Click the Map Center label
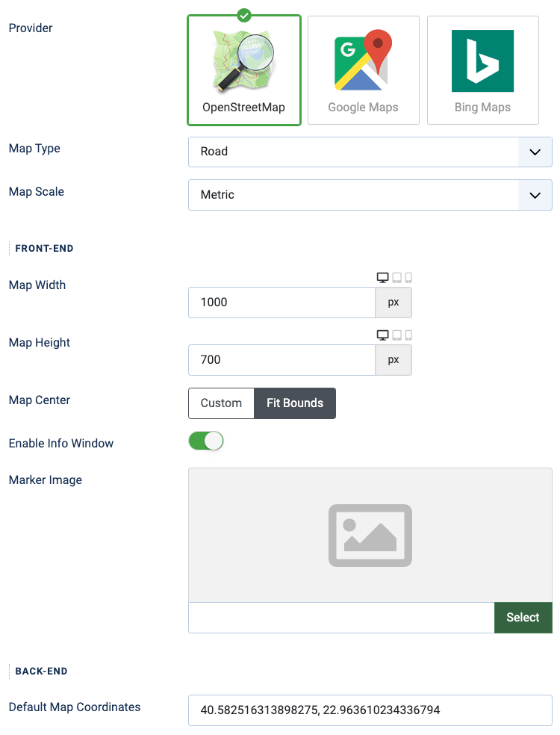The image size is (560, 735). 40,400
